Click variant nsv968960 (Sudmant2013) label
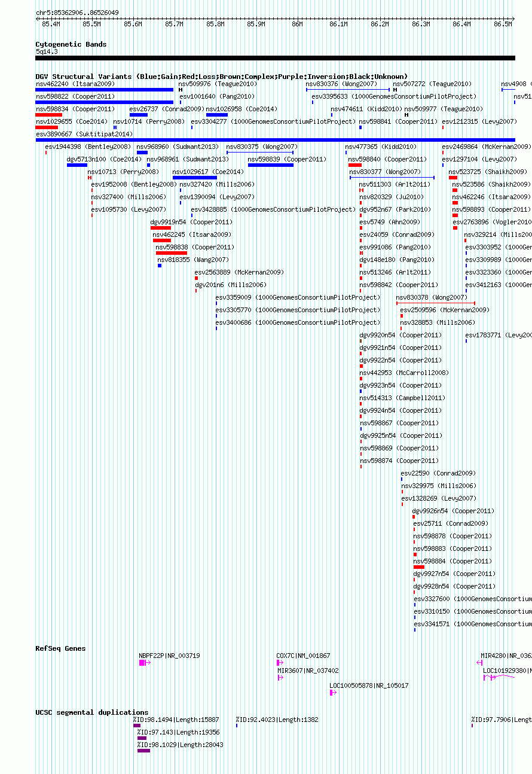Screen dimensions: 532x774 (x=178, y=147)
